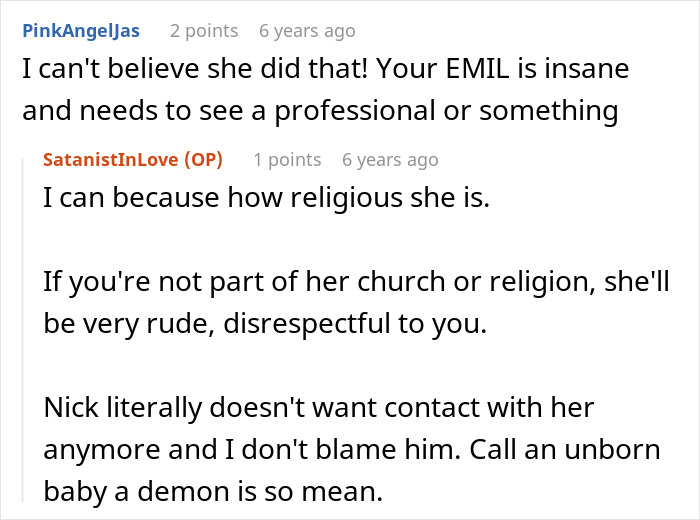The image size is (700, 520).
Task: Click the line starting 'If you're not part of her church'
Action: 356,282
